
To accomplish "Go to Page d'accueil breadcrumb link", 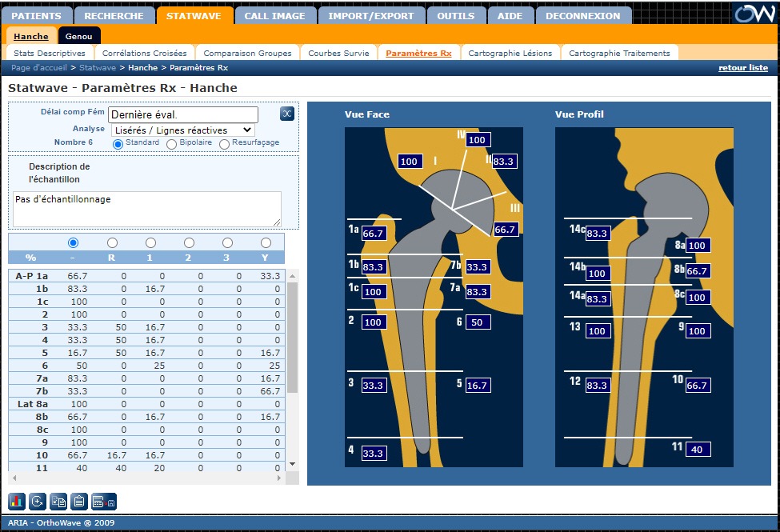I will click(x=39, y=68).
